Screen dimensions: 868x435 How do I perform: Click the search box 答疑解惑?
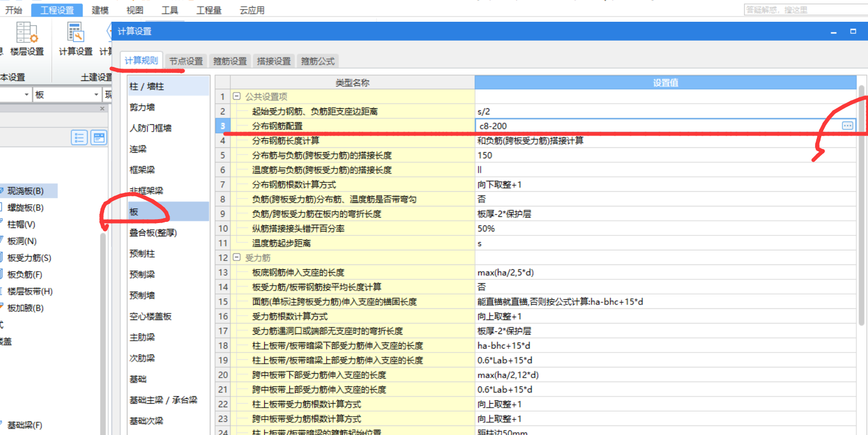805,9
